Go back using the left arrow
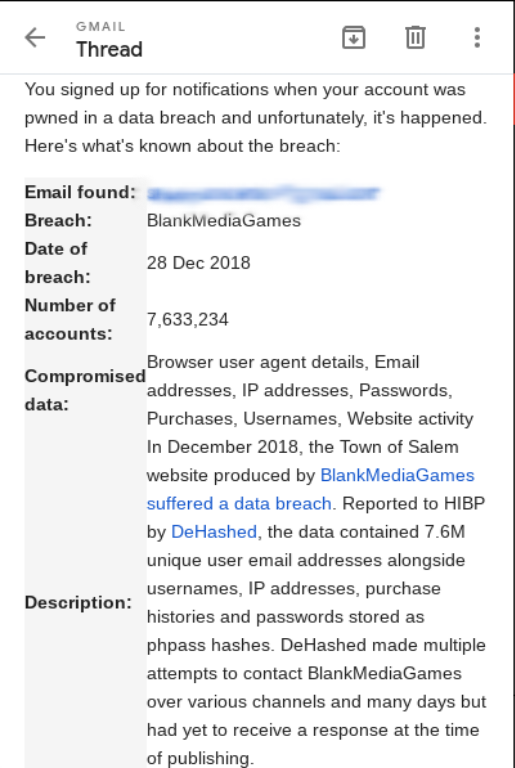The width and height of the screenshot is (515, 768). tap(35, 38)
